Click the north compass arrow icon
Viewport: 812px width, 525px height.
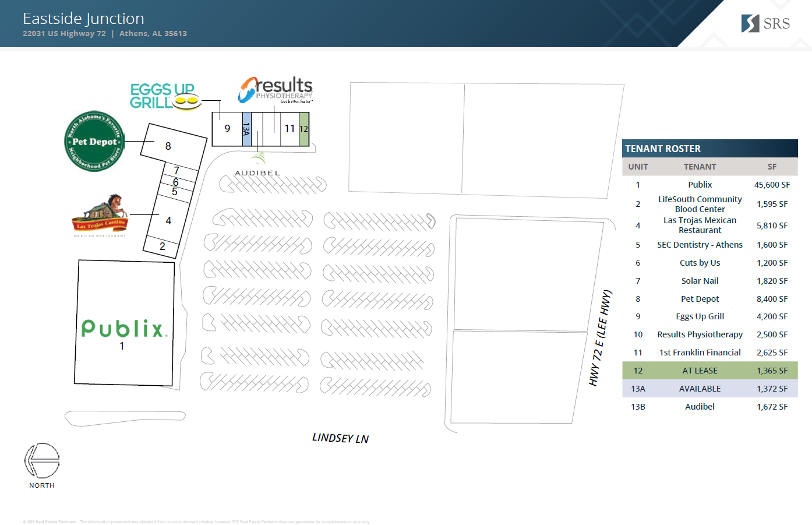pos(42,460)
